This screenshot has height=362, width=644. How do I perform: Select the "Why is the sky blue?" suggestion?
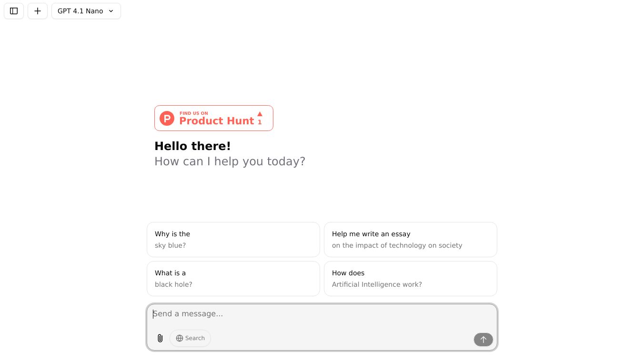click(x=233, y=240)
